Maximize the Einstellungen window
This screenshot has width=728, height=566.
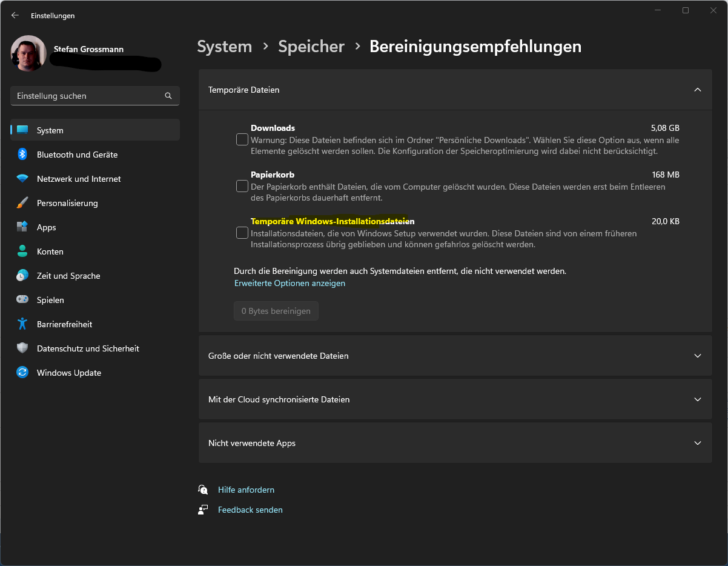tap(686, 10)
